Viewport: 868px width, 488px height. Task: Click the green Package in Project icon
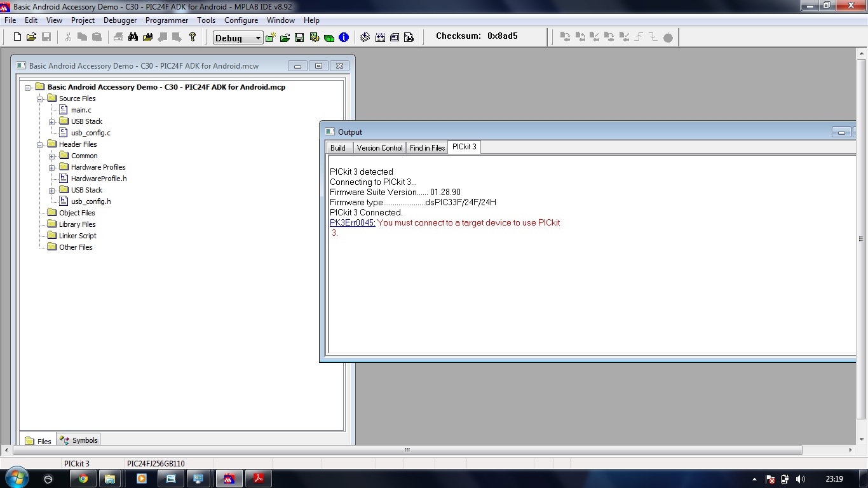(x=329, y=37)
